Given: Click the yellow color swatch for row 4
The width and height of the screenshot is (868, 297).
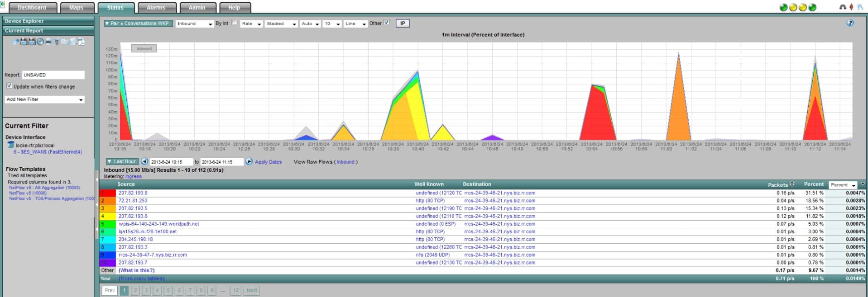Looking at the screenshot, I should tap(108, 216).
